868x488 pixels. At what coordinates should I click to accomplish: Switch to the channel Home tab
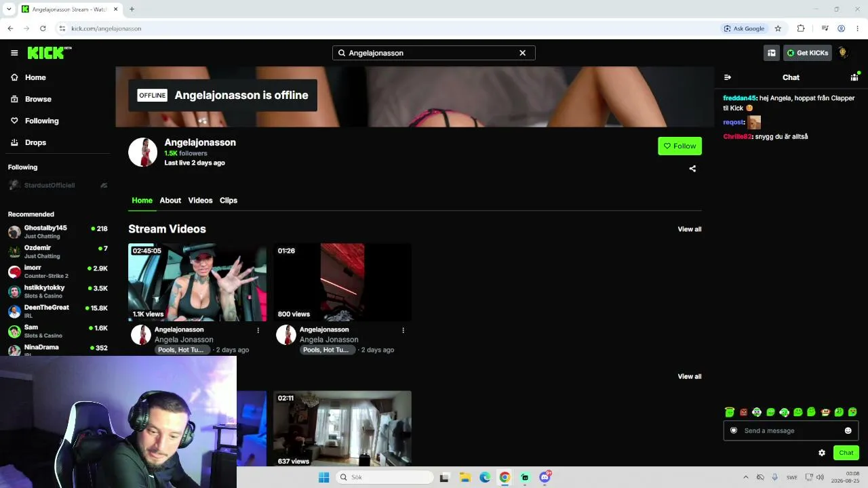(x=142, y=201)
